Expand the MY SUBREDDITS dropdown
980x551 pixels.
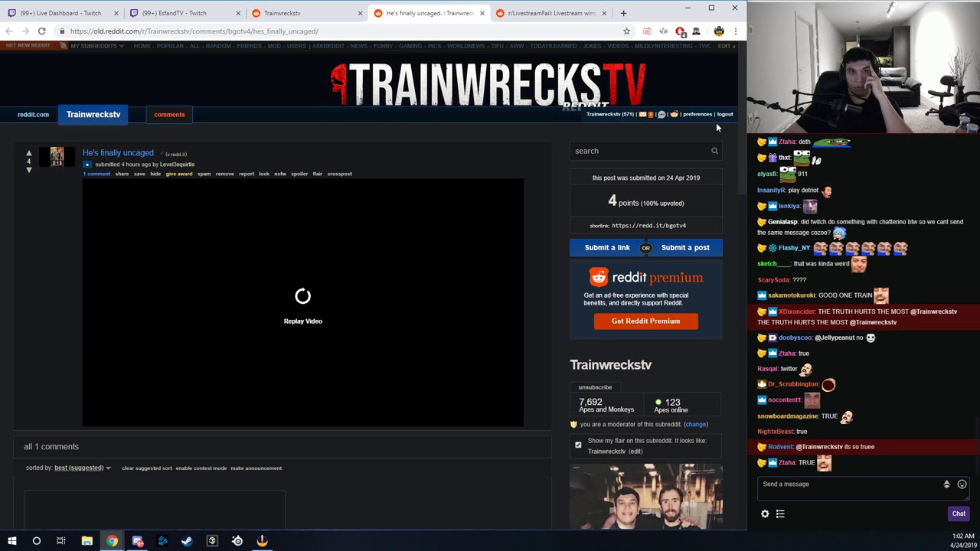(97, 46)
